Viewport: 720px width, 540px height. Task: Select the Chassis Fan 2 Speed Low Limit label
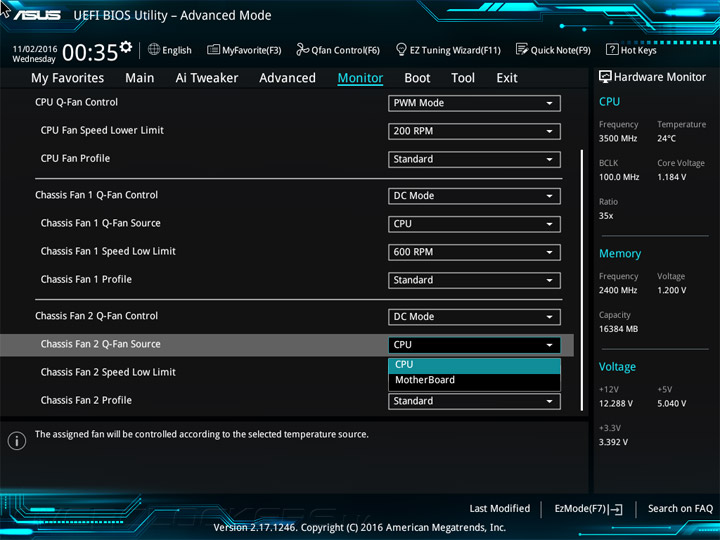click(x=108, y=372)
